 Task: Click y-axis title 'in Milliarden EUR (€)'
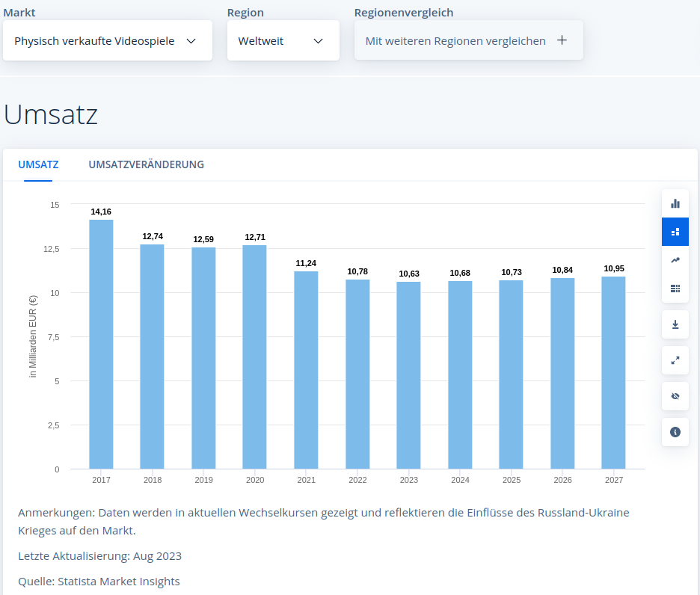[33, 336]
